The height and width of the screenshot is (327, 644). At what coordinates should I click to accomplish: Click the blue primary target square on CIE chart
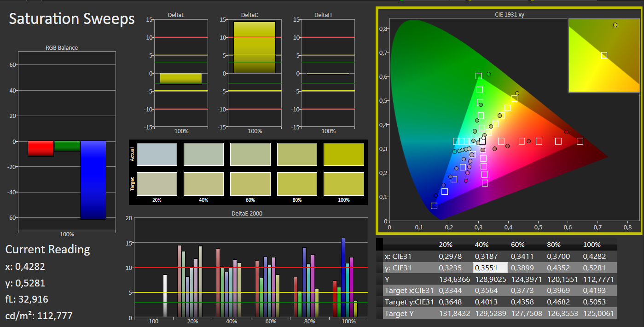coord(434,206)
